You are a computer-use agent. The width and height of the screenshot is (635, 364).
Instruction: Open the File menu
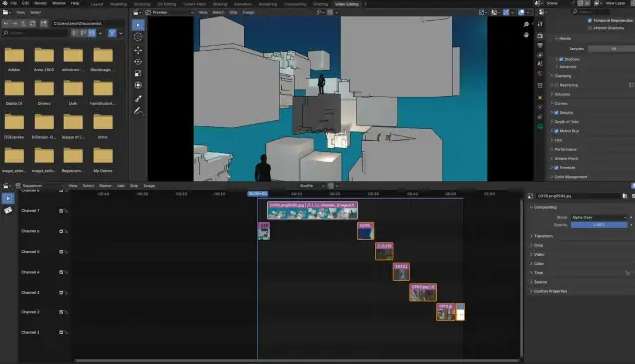(13, 3)
